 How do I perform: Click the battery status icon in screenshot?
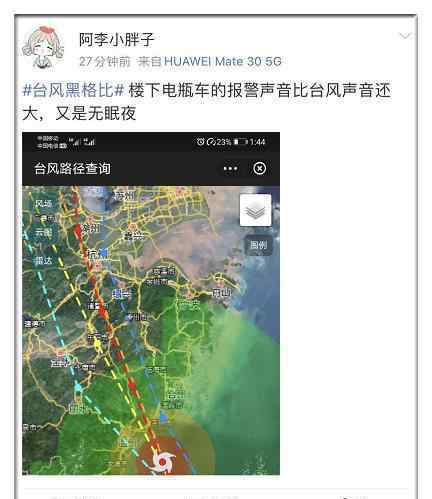tap(240, 142)
